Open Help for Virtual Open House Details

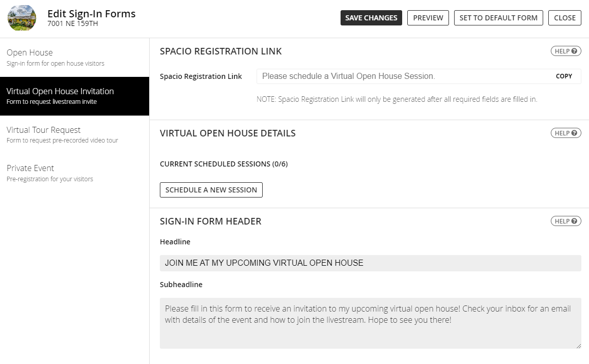click(566, 133)
